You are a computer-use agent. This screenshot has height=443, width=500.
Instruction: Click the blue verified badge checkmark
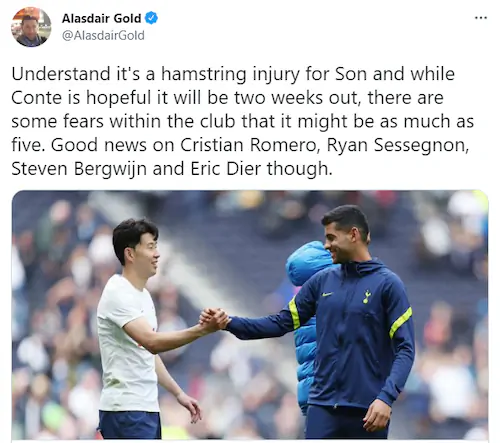[x=151, y=18]
